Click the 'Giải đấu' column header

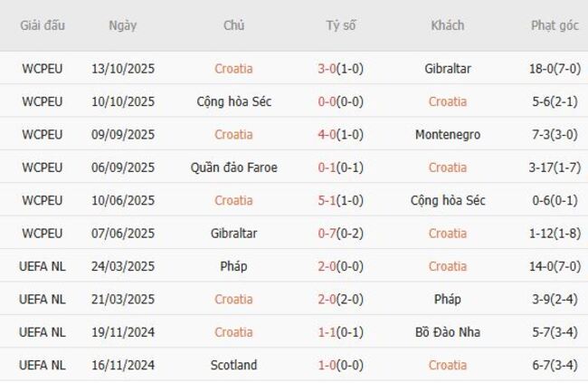click(43, 25)
